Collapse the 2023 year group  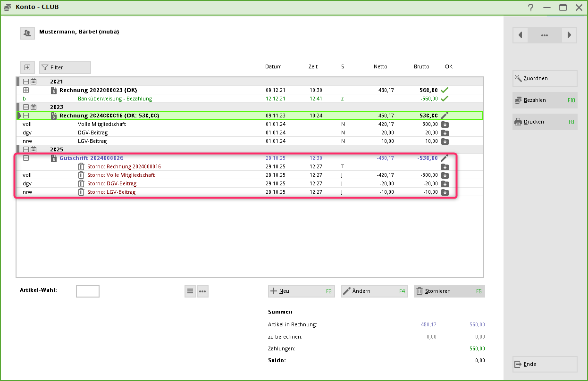click(26, 107)
